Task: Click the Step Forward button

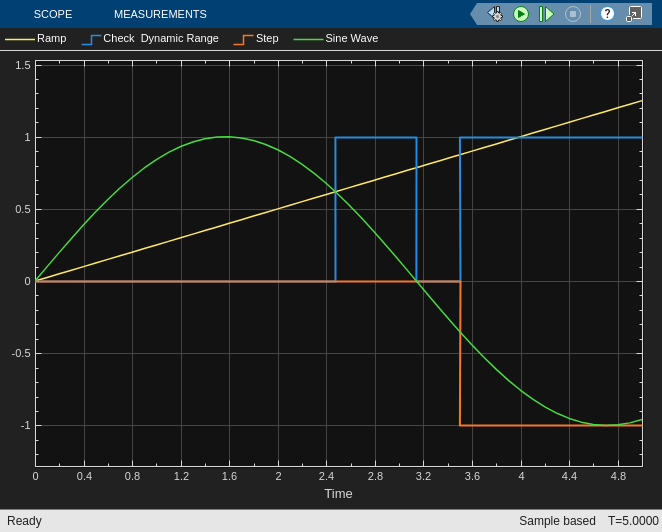Action: click(546, 14)
